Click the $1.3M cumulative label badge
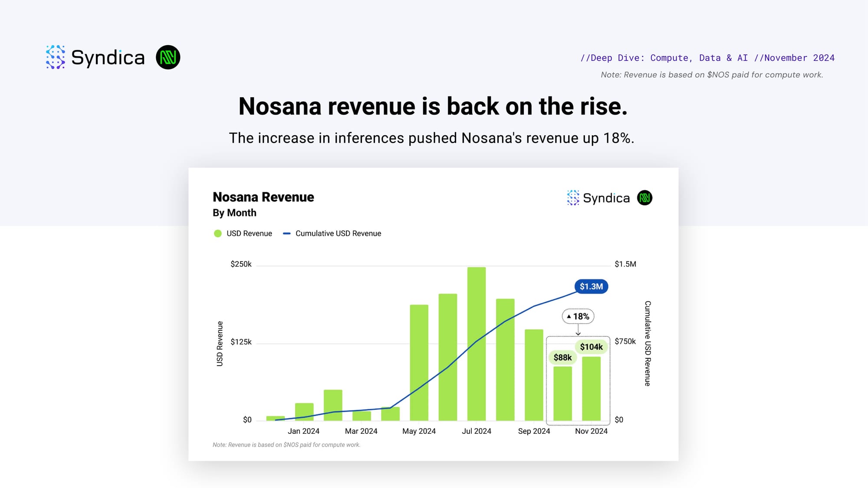This screenshot has height=488, width=868. pos(591,286)
